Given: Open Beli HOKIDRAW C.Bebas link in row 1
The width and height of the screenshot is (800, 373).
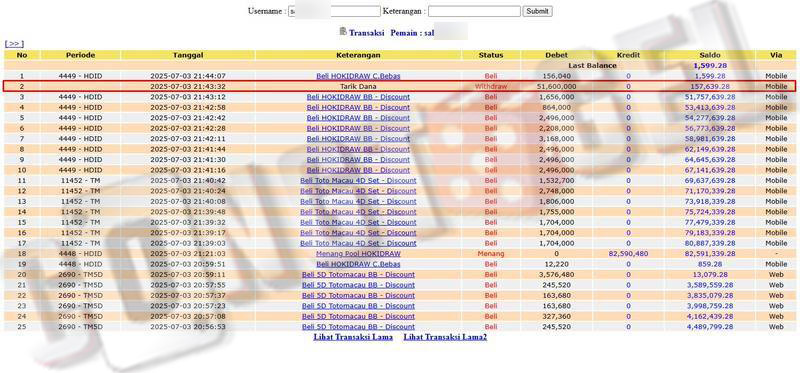Looking at the screenshot, I should (358, 76).
